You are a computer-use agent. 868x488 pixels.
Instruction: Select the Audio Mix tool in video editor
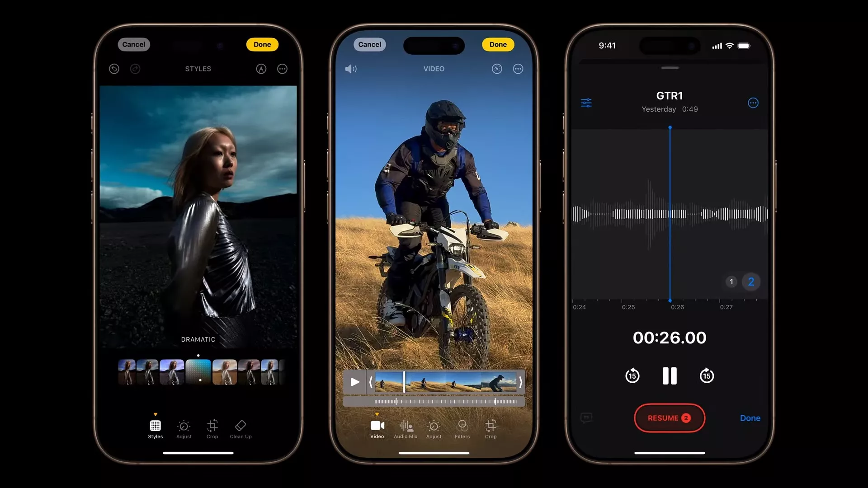406,429
